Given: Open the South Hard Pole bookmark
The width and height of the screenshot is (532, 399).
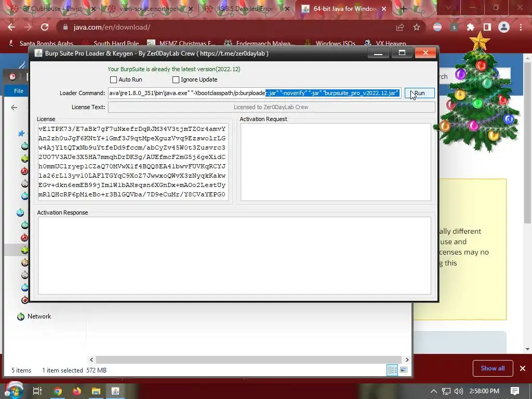Looking at the screenshot, I should (x=111, y=44).
